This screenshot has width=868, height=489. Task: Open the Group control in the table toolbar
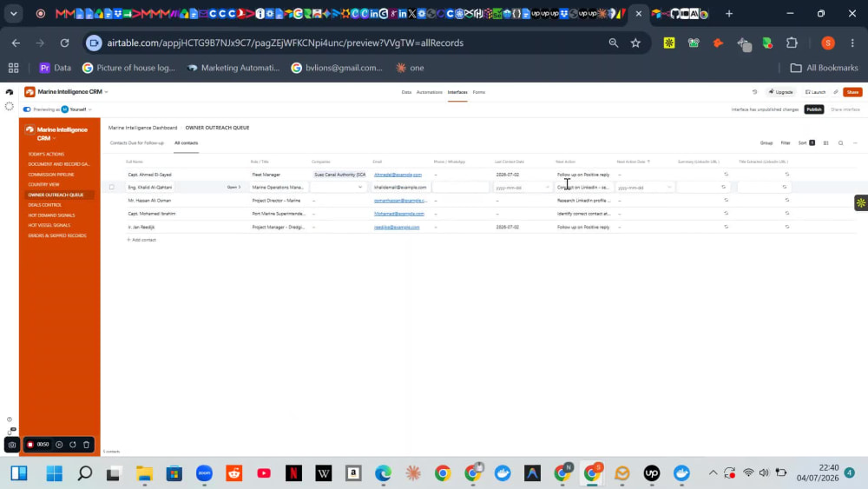[766, 143]
